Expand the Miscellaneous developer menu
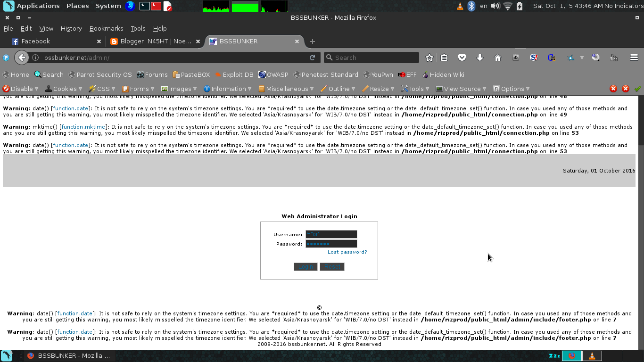 286,89
